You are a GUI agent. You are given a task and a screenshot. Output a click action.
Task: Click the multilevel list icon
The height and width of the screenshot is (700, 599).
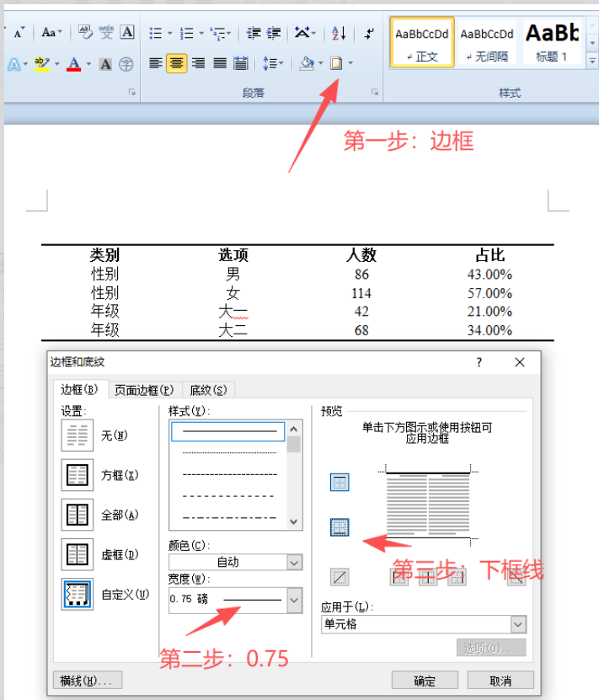[218, 33]
